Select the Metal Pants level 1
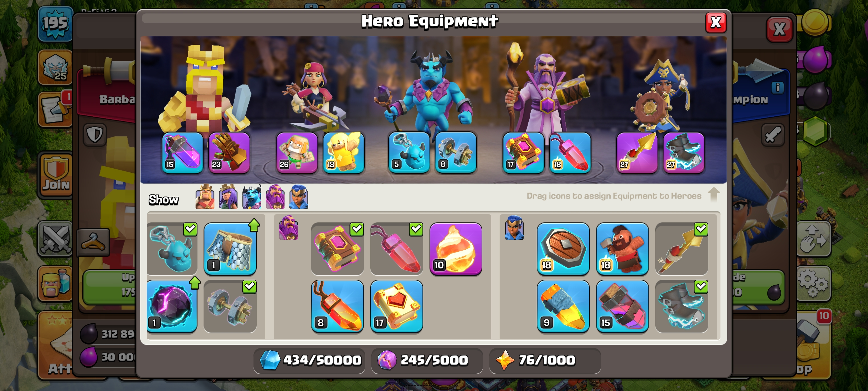This screenshot has height=391, width=868. [230, 248]
